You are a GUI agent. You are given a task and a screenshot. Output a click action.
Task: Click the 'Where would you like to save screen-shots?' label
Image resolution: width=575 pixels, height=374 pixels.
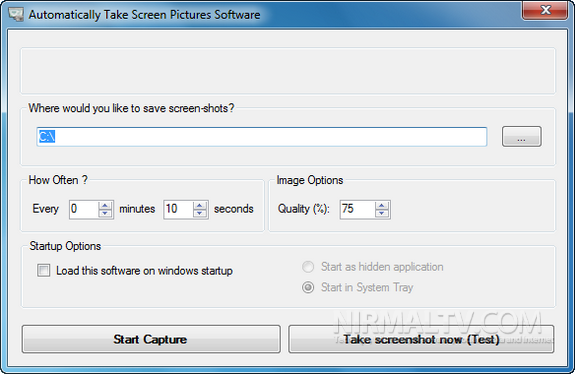click(x=131, y=109)
